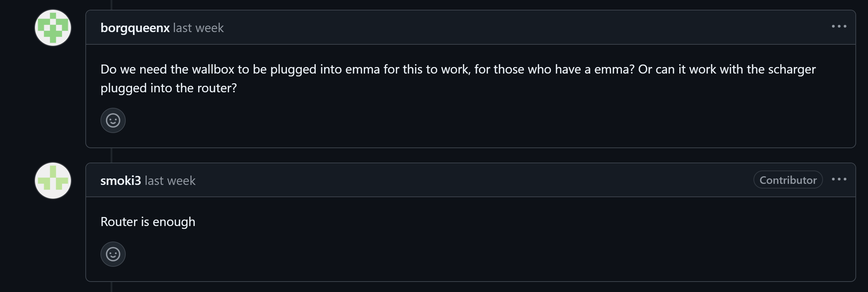Open smoki3 comment's three-dot options menu

point(839,180)
